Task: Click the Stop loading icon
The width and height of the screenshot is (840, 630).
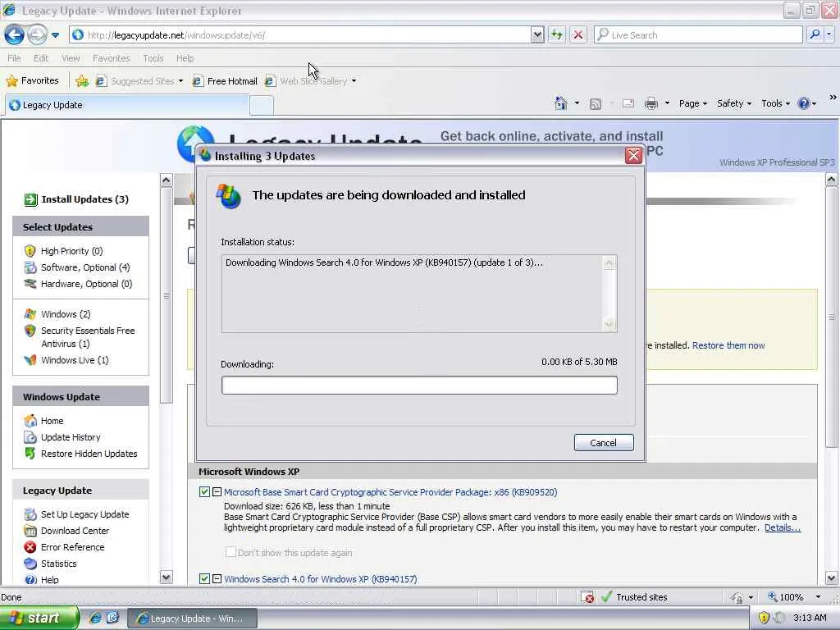Action: click(578, 35)
